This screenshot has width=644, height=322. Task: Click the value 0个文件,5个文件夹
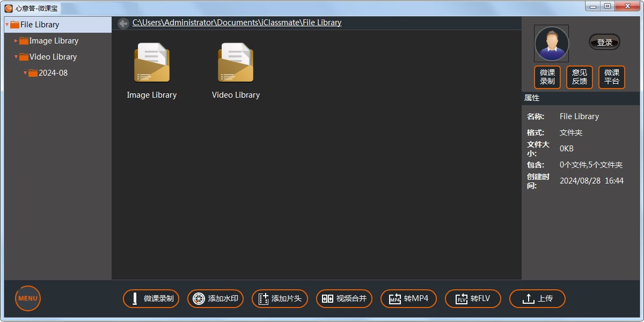click(x=591, y=165)
